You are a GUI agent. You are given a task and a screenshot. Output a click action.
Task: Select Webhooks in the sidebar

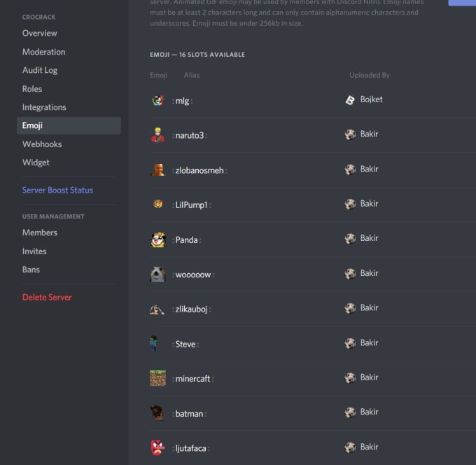click(42, 144)
